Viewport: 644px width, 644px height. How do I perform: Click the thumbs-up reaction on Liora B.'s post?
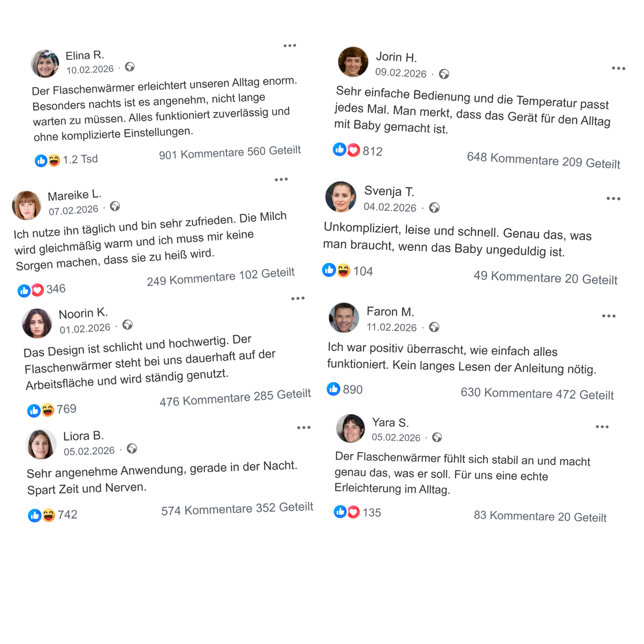click(34, 515)
